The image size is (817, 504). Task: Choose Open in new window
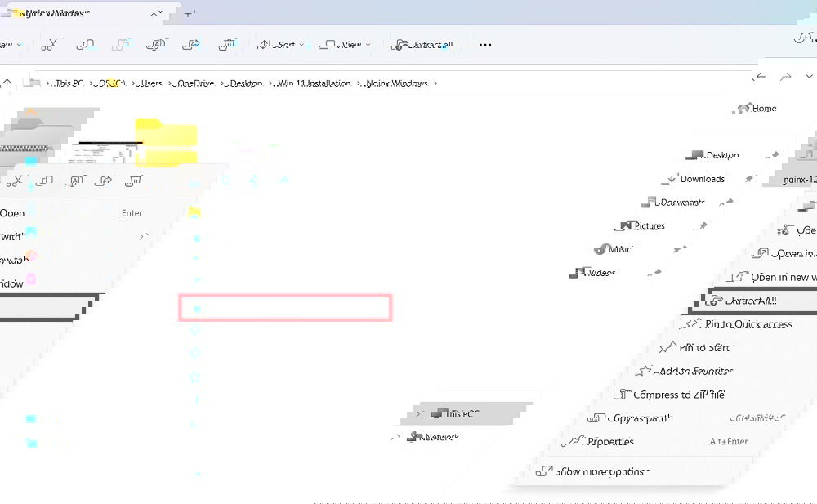[774, 277]
